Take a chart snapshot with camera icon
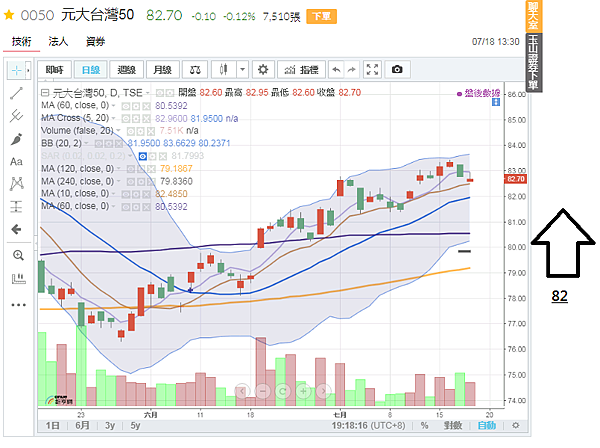 [x=397, y=69]
